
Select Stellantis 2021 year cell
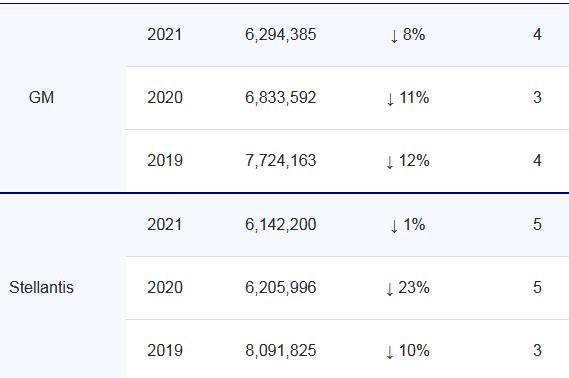pyautogui.click(x=164, y=224)
